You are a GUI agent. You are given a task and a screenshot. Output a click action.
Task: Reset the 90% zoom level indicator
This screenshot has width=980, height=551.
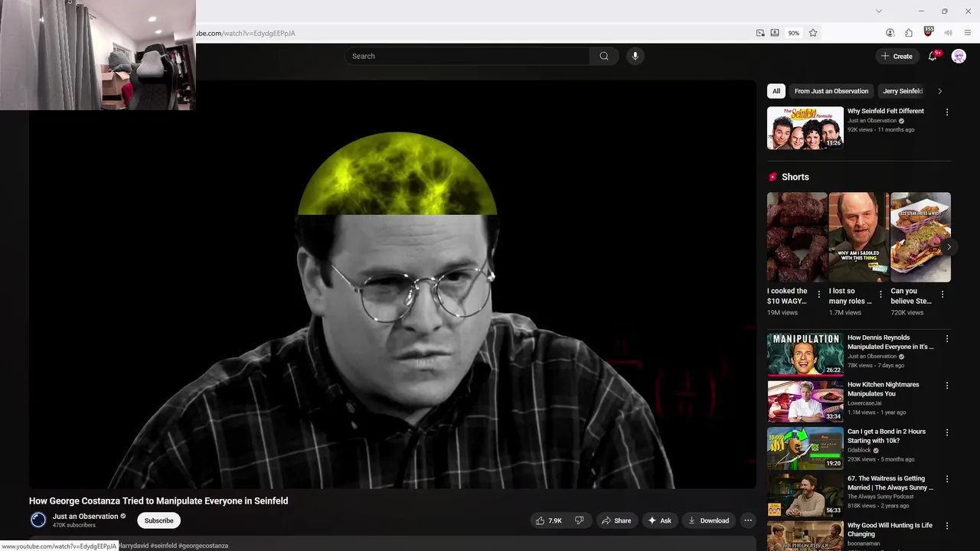[x=794, y=33]
